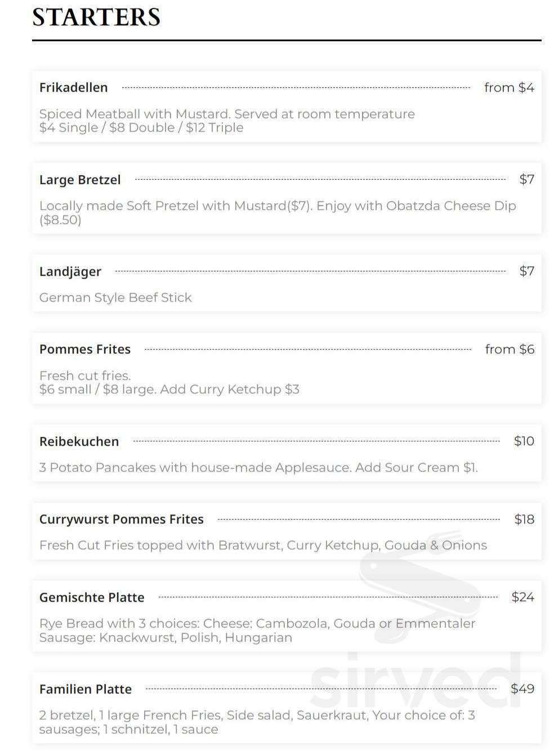Screen dimensions: 554x756
Task: Click the Landjäger item title
Action: click(70, 271)
